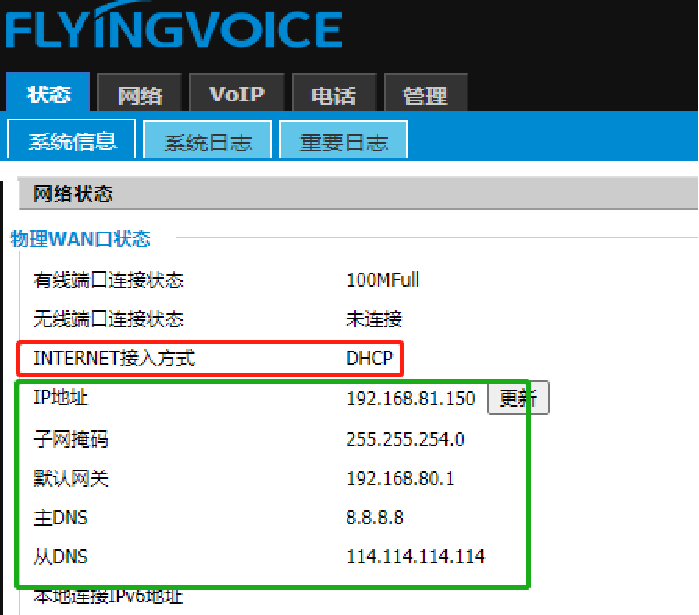Open the VoIP tab

(237, 95)
